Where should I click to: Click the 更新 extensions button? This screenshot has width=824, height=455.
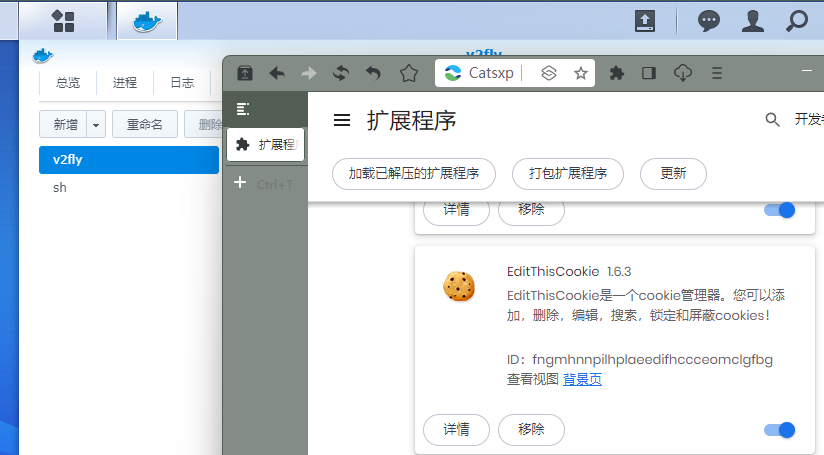click(x=673, y=173)
